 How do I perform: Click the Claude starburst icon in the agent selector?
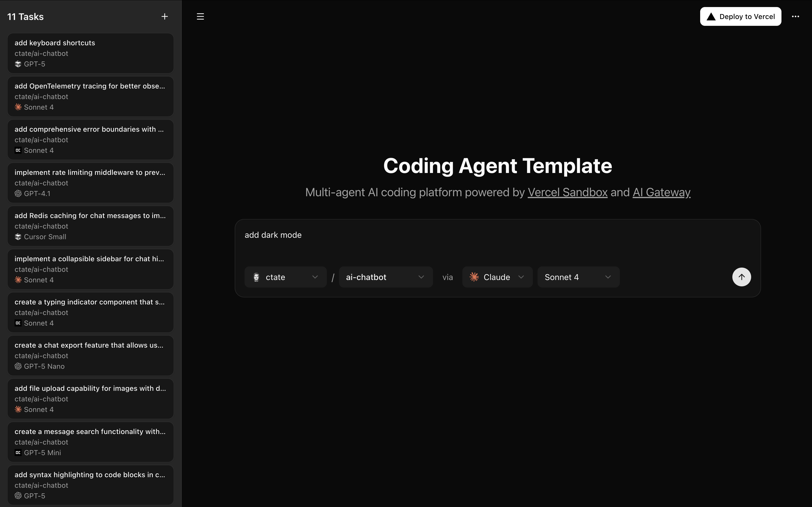[x=474, y=277]
